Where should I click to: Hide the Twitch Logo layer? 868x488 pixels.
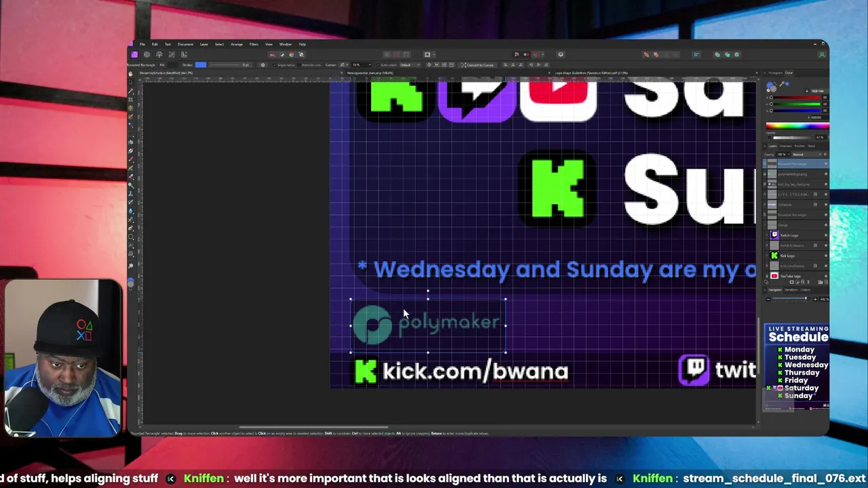click(x=825, y=235)
